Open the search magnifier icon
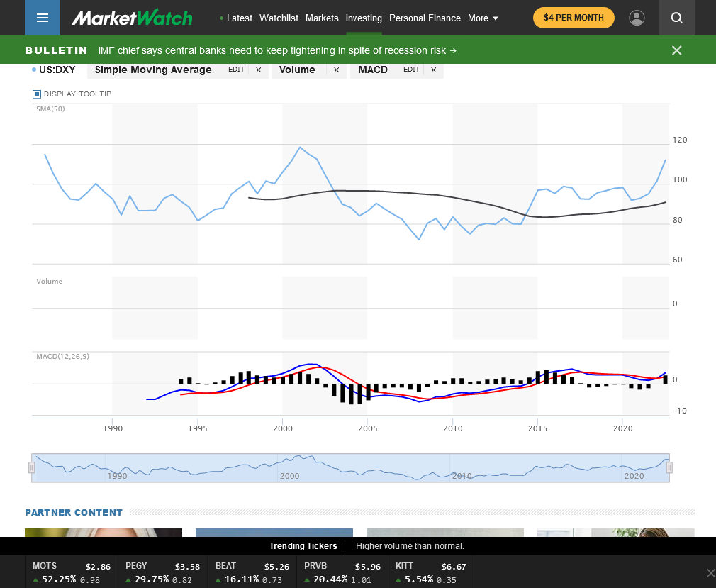The image size is (716, 588). (677, 18)
